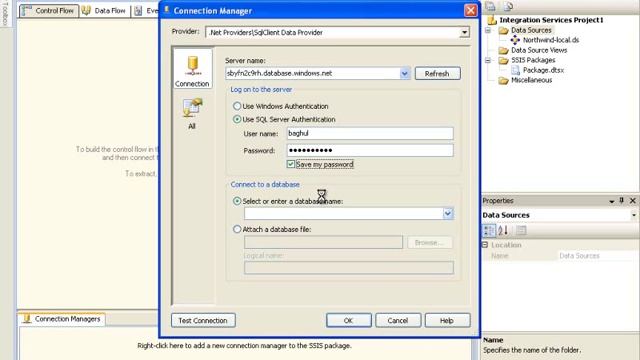640x360 pixels.
Task: Select Northwind-local.ds in Solution Explorer
Action: (551, 40)
